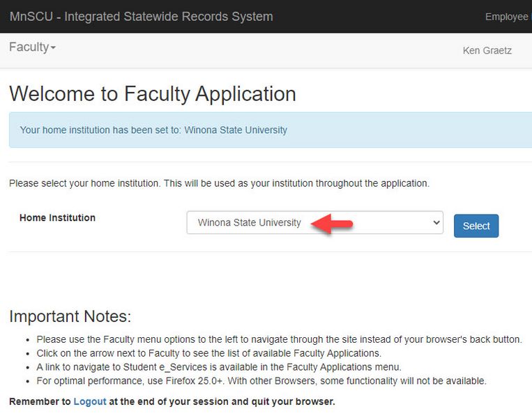Click the caret arrow beside Faculty

point(53,48)
